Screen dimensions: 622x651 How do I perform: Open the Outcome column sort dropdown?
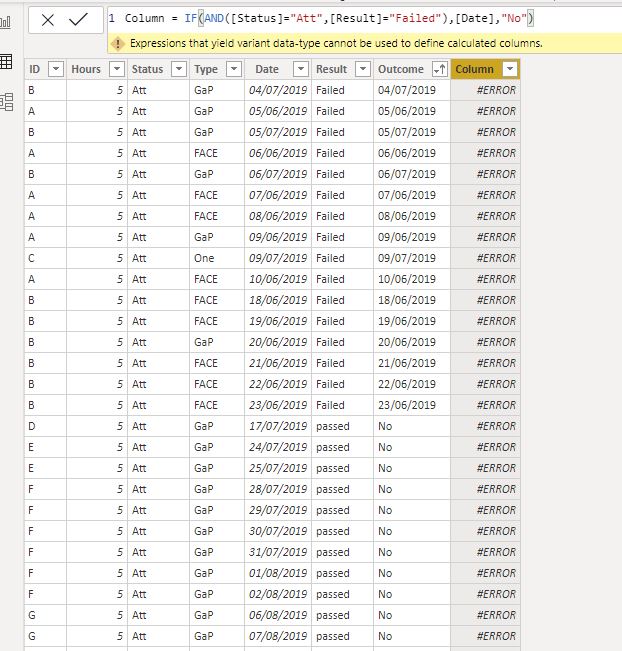pyautogui.click(x=440, y=69)
